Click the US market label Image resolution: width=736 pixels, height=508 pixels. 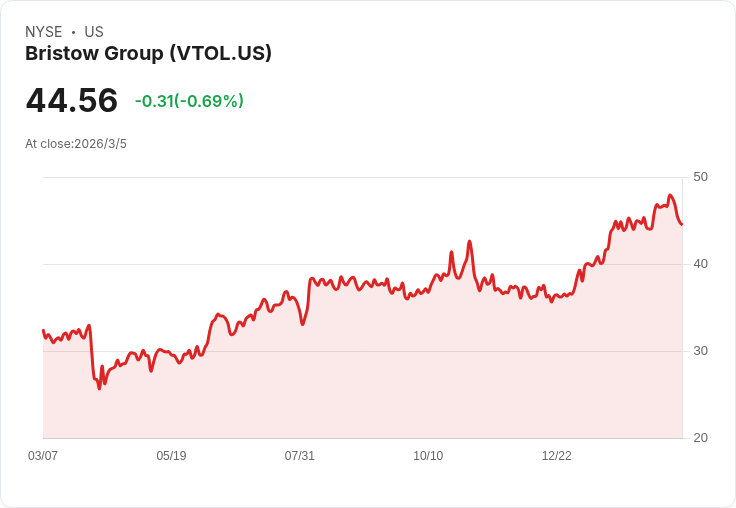coord(94,32)
